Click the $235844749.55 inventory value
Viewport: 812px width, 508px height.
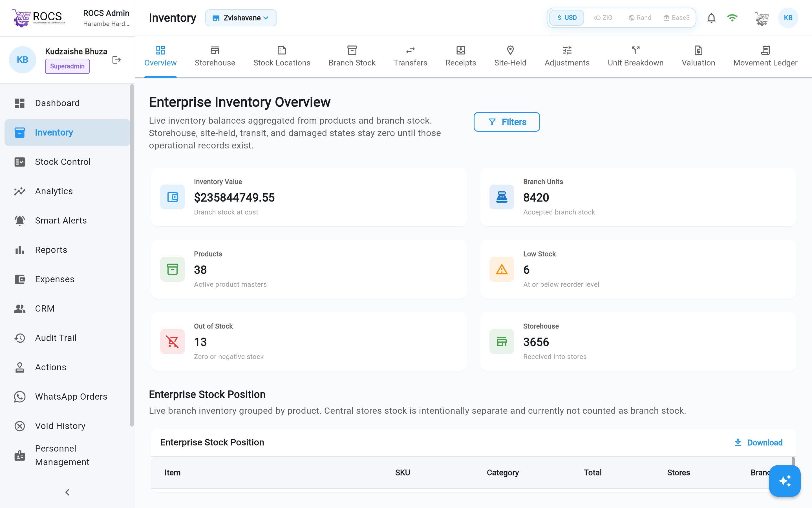coord(234,197)
